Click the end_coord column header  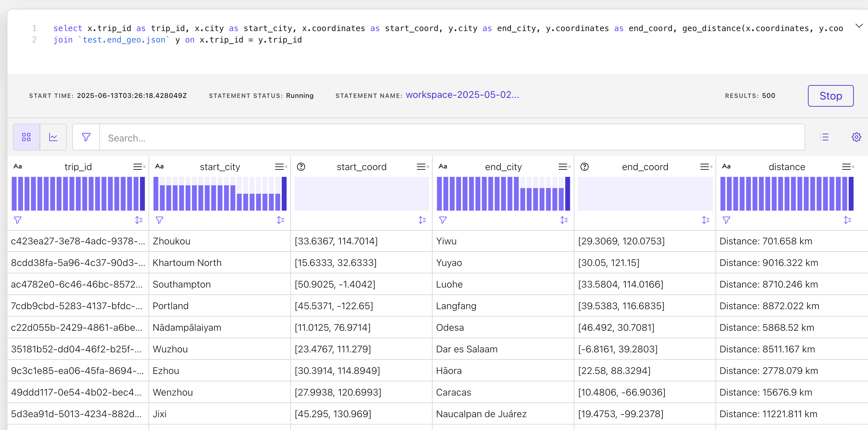645,167
